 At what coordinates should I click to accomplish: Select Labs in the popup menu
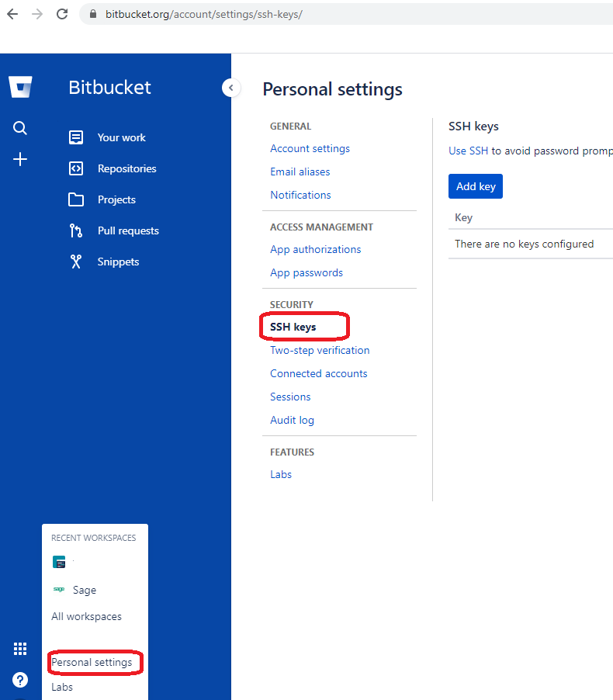click(x=62, y=687)
